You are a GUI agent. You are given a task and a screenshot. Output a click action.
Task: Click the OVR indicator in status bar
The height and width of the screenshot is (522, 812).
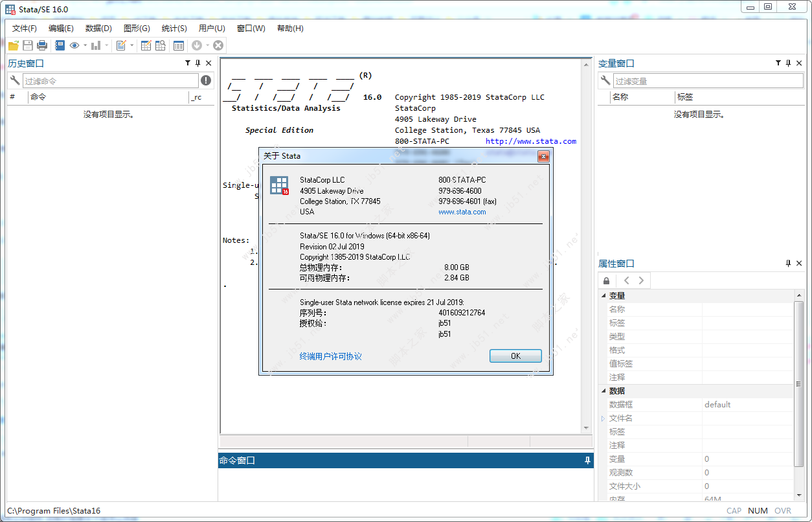783,511
